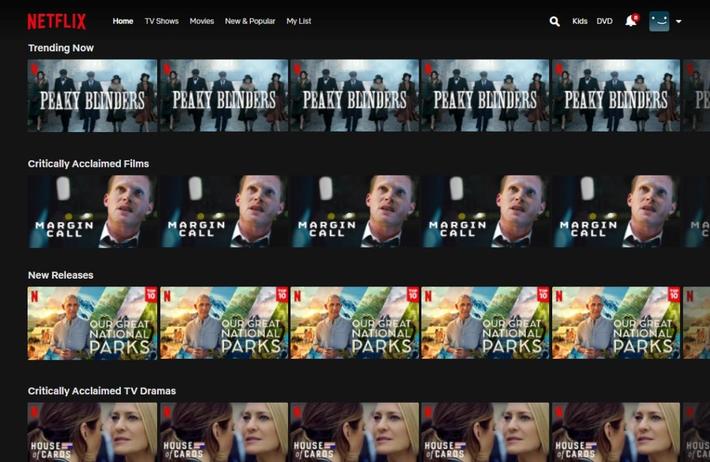Open first Margin Call thumbnail
This screenshot has height=462, width=710.
click(92, 212)
